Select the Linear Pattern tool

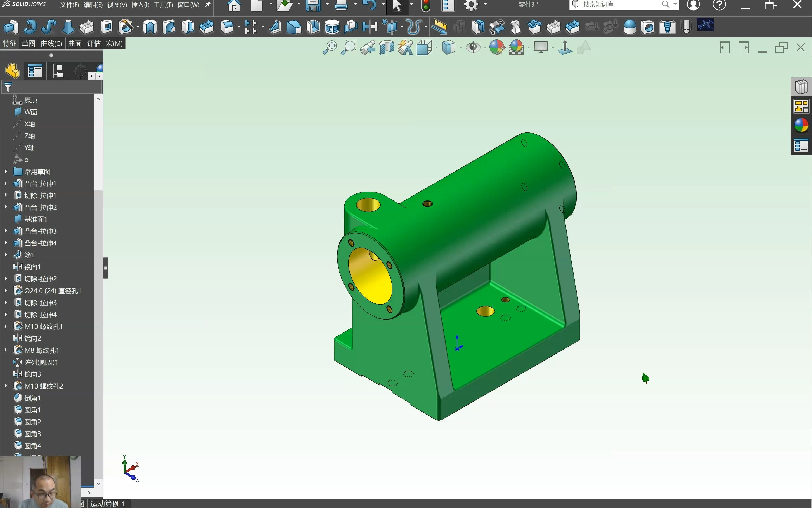point(250,27)
